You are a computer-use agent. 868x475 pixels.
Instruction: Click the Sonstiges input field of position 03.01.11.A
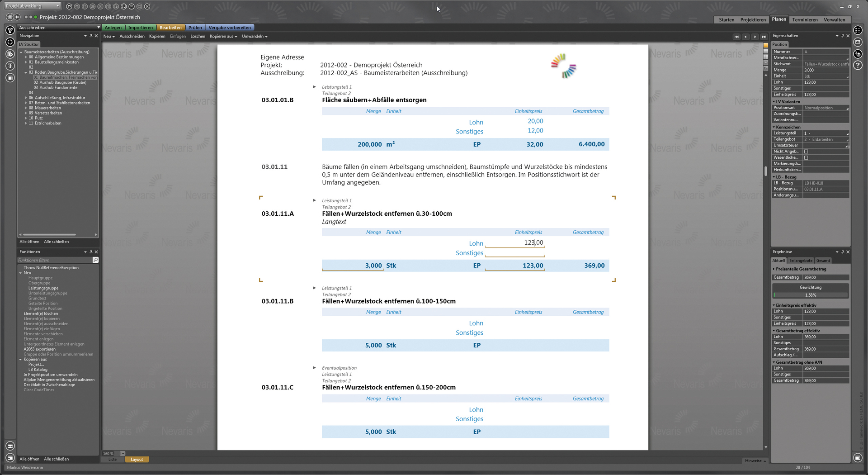pyautogui.click(x=514, y=253)
